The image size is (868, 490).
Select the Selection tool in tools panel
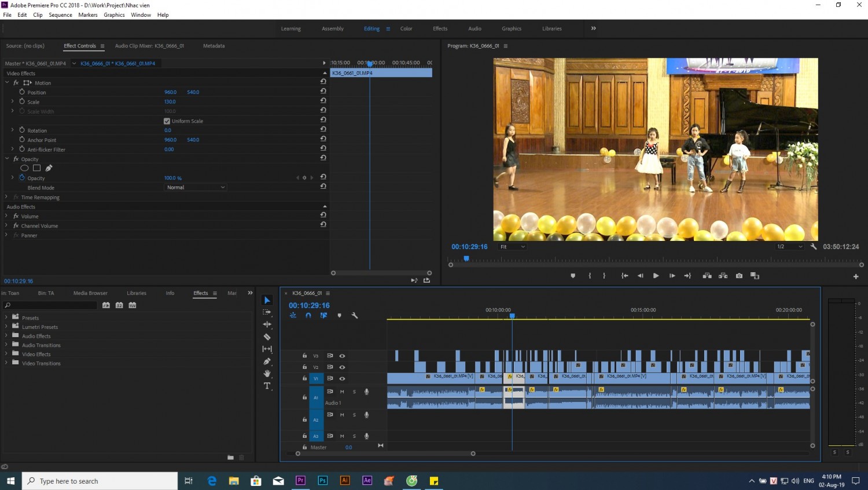coord(267,300)
